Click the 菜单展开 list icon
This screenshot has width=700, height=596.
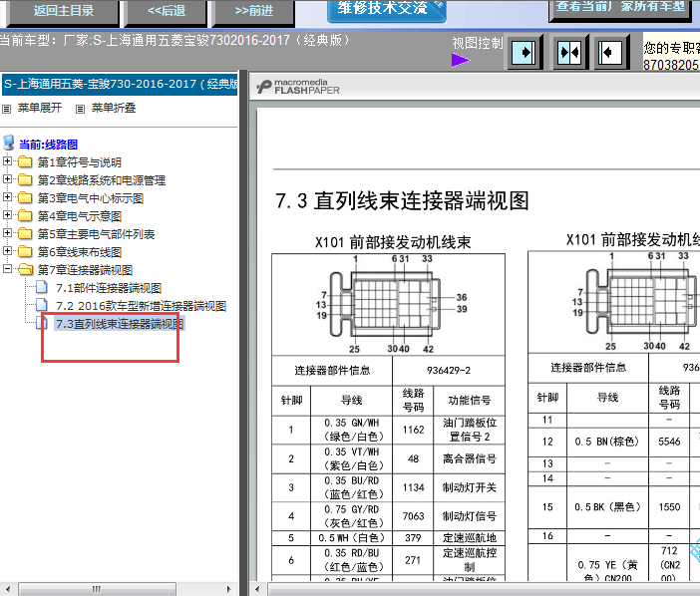coord(7,109)
